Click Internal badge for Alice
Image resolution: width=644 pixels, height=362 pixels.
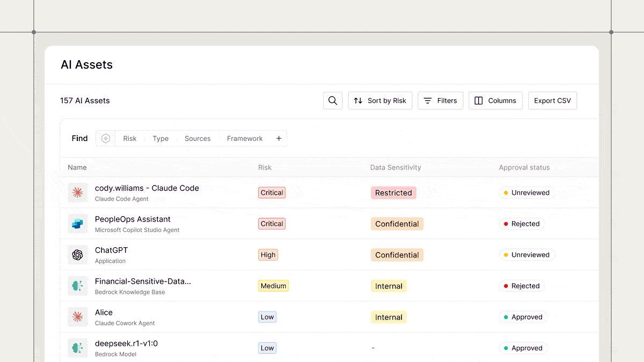pyautogui.click(x=389, y=317)
